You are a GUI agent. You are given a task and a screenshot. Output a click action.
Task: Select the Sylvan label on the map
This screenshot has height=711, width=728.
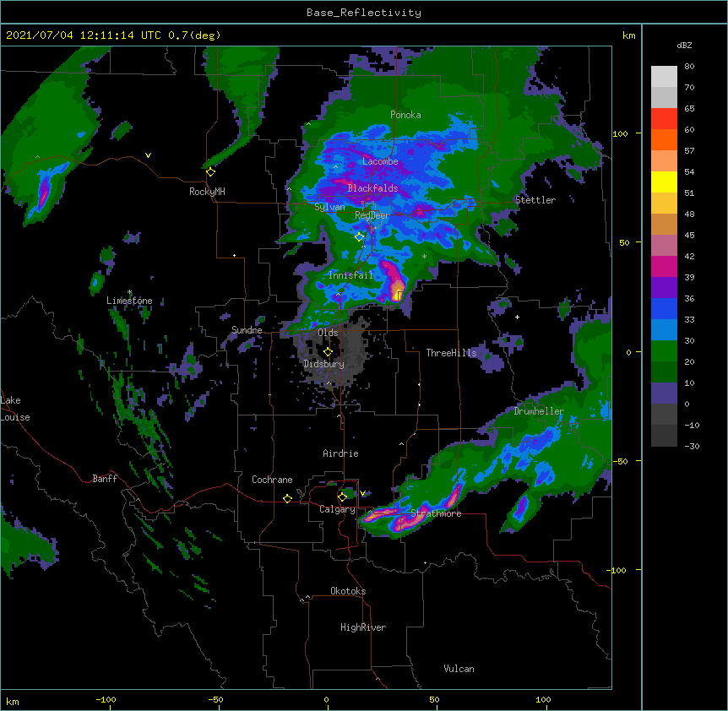(x=329, y=207)
